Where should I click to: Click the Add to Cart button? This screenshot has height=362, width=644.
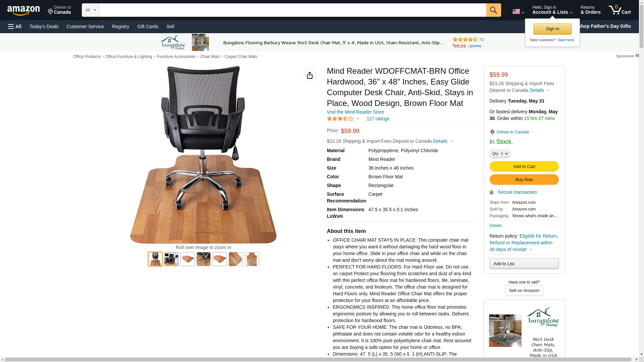tap(524, 167)
